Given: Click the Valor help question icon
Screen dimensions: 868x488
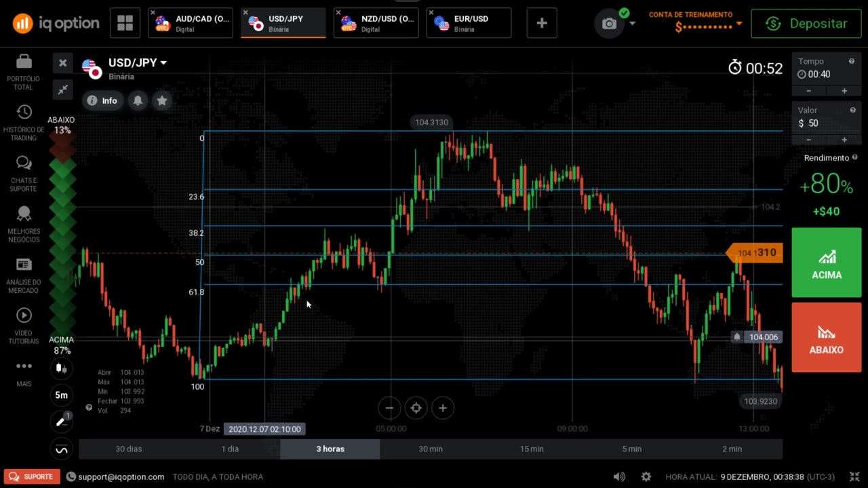Looking at the screenshot, I should 852,110.
